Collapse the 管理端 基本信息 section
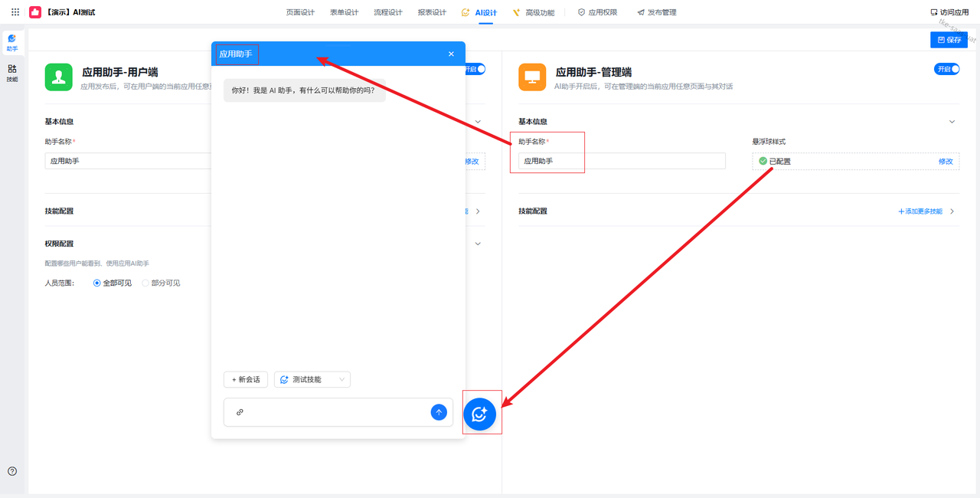 click(x=952, y=122)
